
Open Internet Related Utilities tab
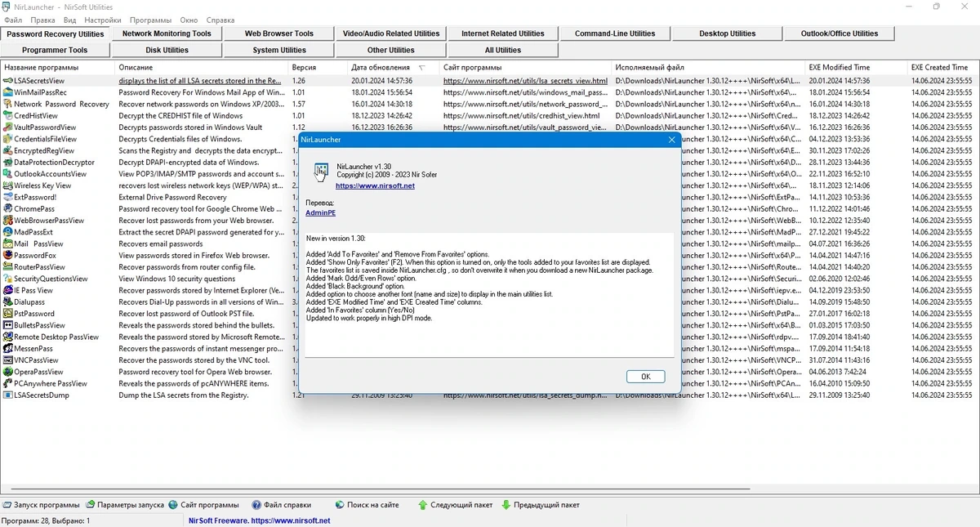pos(503,33)
